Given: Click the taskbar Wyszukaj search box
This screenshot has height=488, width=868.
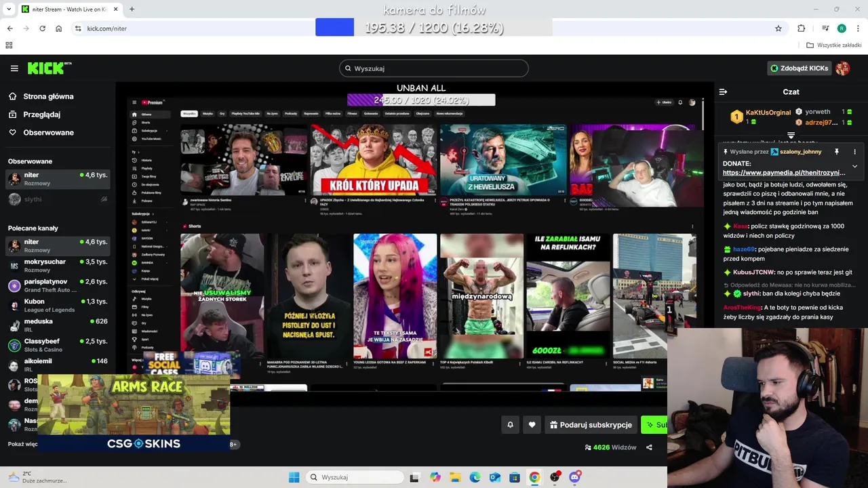Looking at the screenshot, I should (354, 477).
